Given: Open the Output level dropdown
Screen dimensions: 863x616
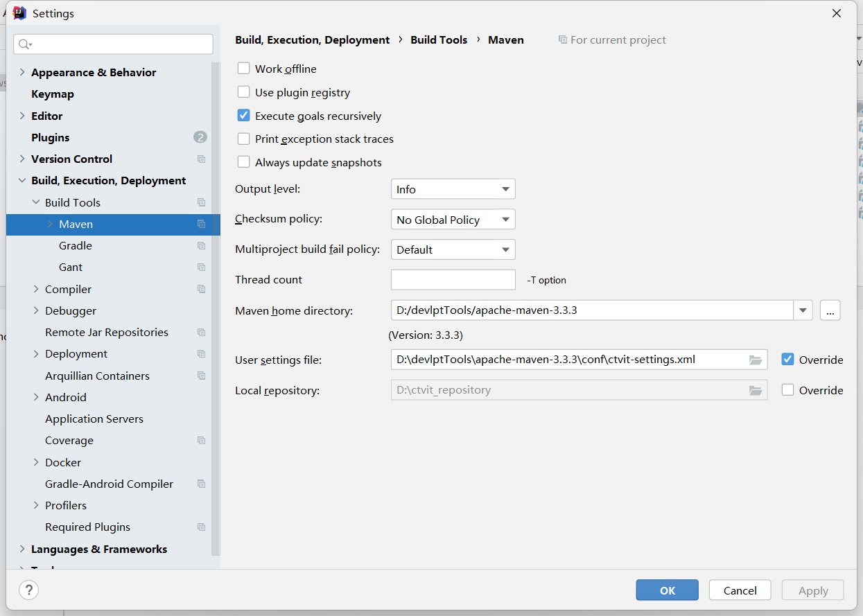Looking at the screenshot, I should tap(453, 189).
